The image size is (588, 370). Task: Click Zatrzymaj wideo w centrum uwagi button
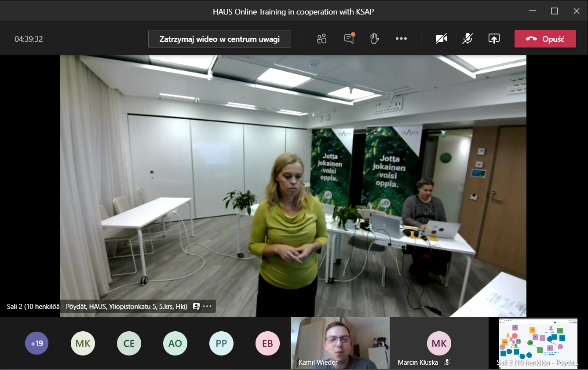point(219,39)
